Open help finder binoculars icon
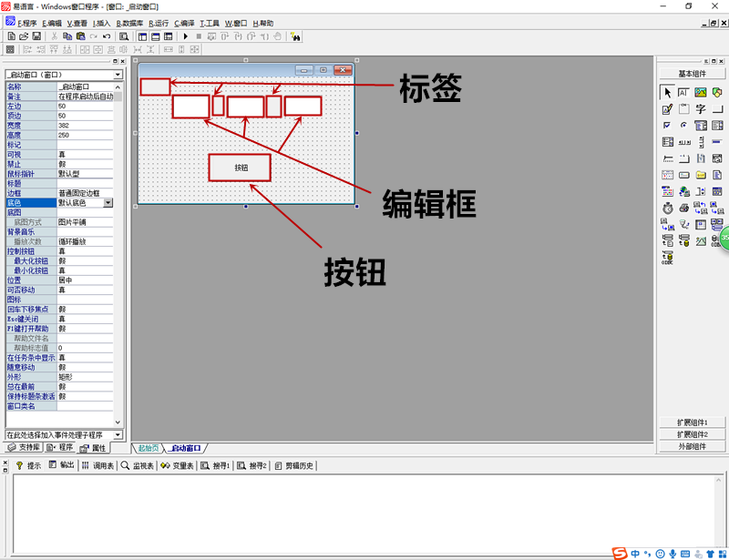 [x=295, y=36]
